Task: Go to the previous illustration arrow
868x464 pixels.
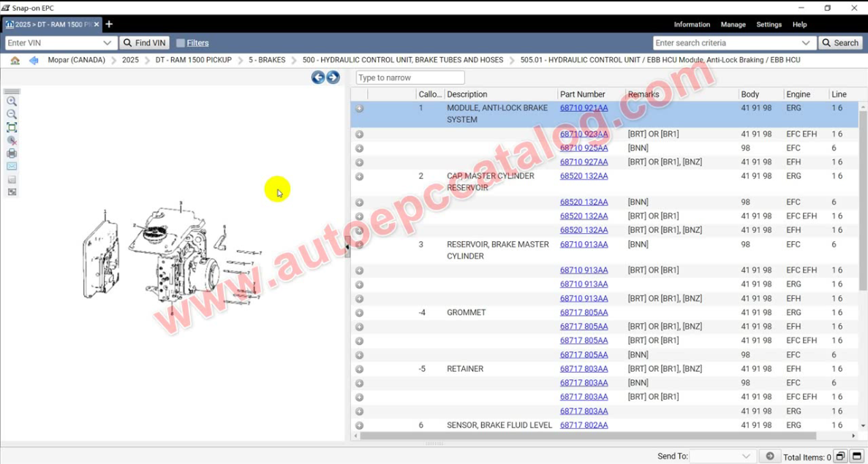Action: point(318,77)
